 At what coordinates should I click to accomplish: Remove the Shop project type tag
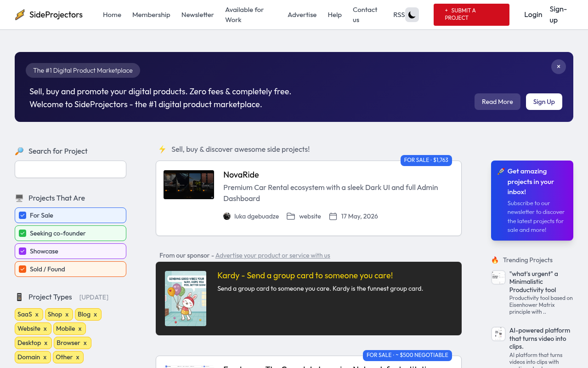coord(67,315)
